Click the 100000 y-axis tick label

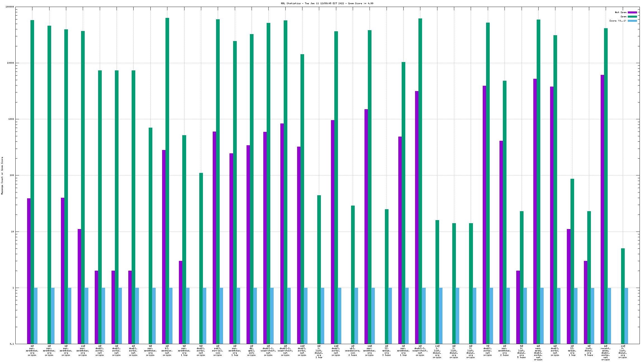(x=10, y=7)
